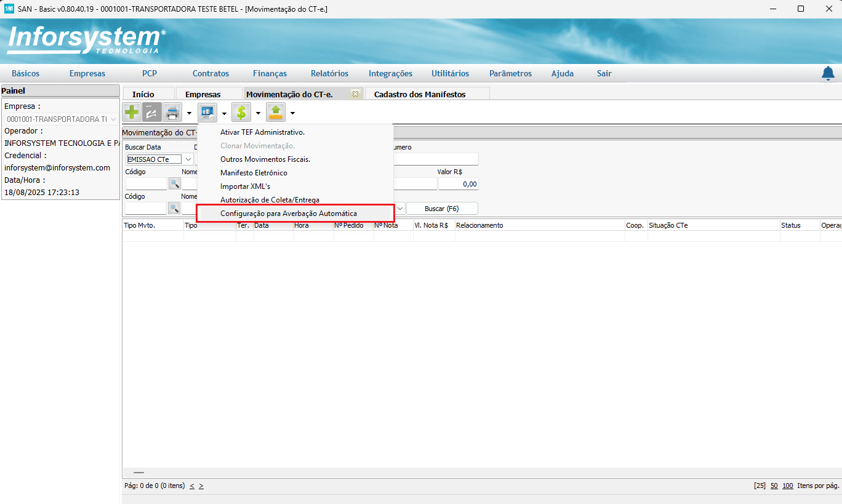Open the Básicos menu

tap(25, 73)
